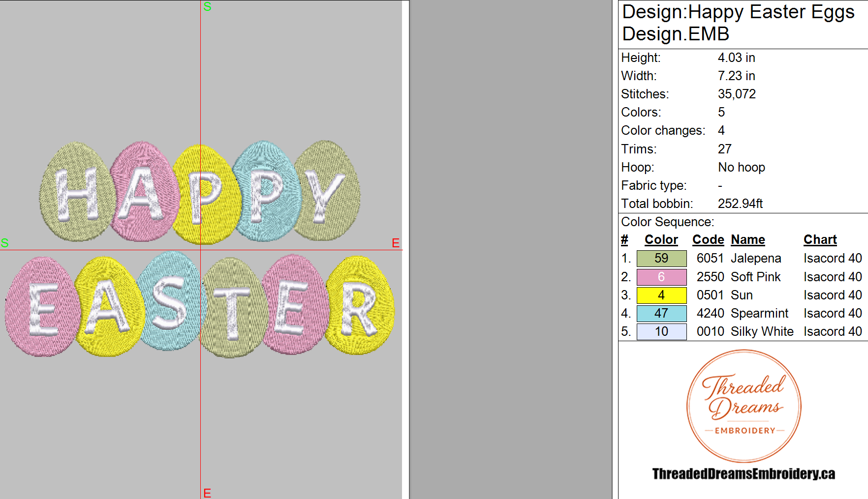
Task: Click the green S start marker at canvas top
Action: point(207,6)
